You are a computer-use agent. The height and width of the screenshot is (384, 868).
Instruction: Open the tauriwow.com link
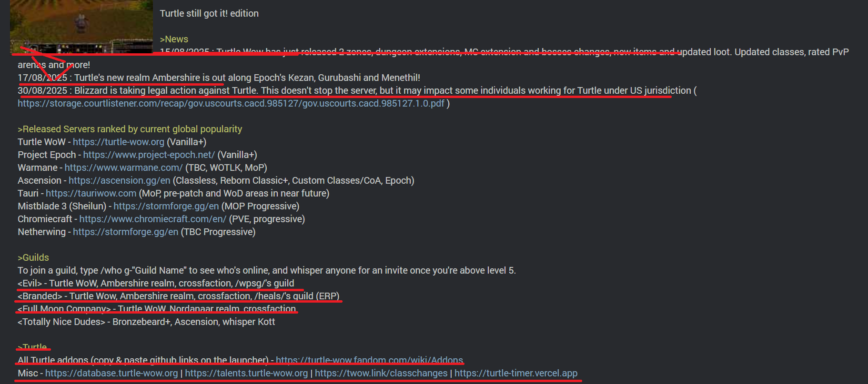coord(91,193)
